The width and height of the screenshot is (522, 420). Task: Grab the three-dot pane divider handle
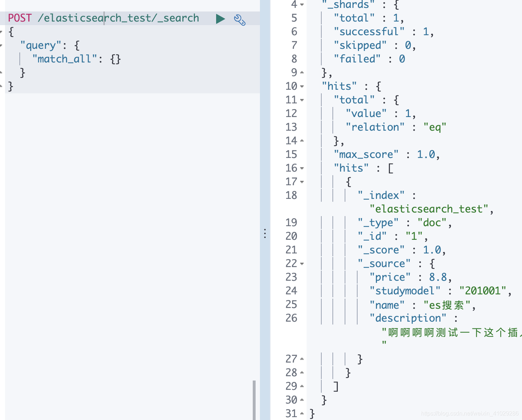(265, 233)
